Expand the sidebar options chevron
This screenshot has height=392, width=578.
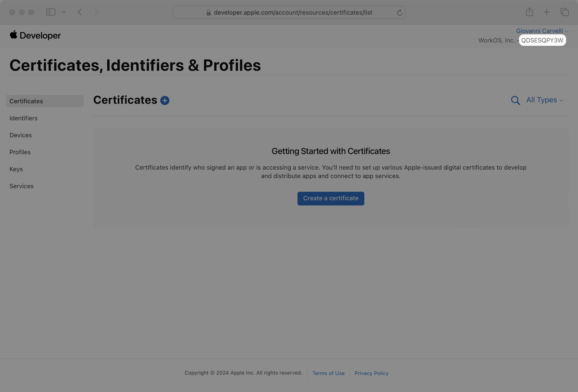tap(64, 12)
